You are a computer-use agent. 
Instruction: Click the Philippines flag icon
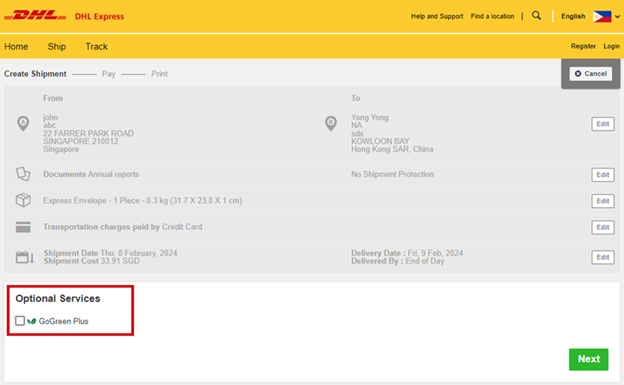602,16
